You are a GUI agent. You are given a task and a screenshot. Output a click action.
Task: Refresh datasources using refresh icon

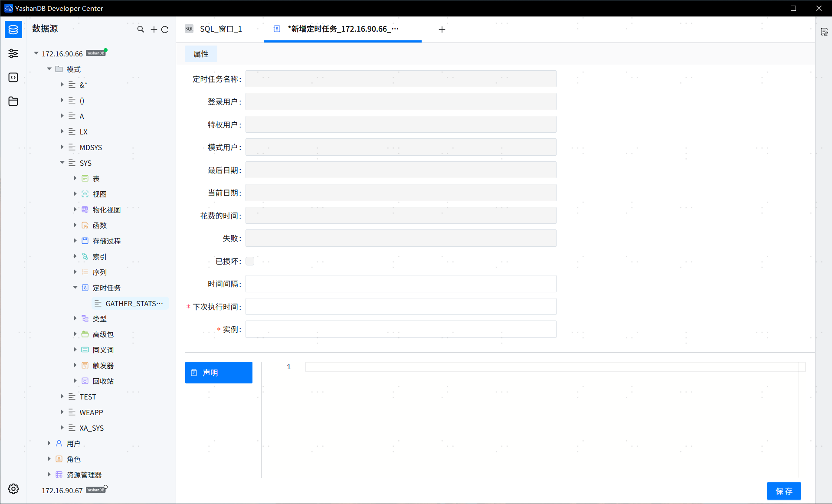click(165, 29)
